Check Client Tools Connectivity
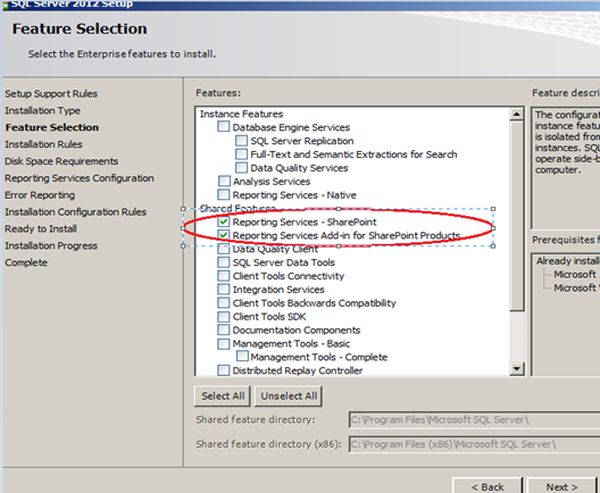 [x=223, y=276]
